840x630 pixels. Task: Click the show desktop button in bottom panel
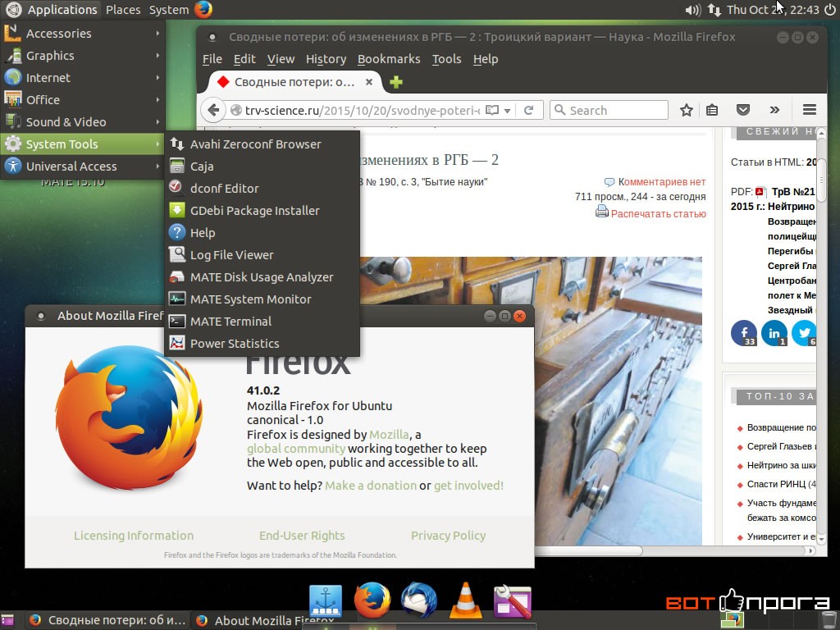[x=7, y=620]
